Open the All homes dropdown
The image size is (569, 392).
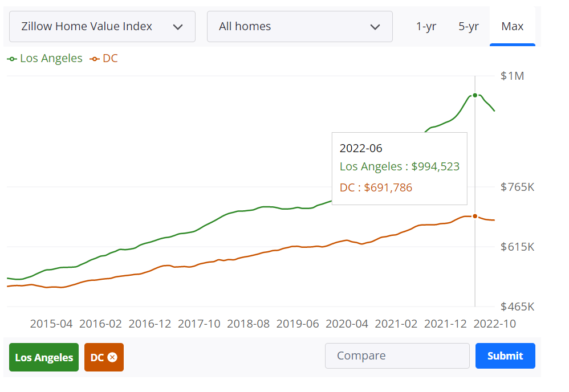coord(300,26)
